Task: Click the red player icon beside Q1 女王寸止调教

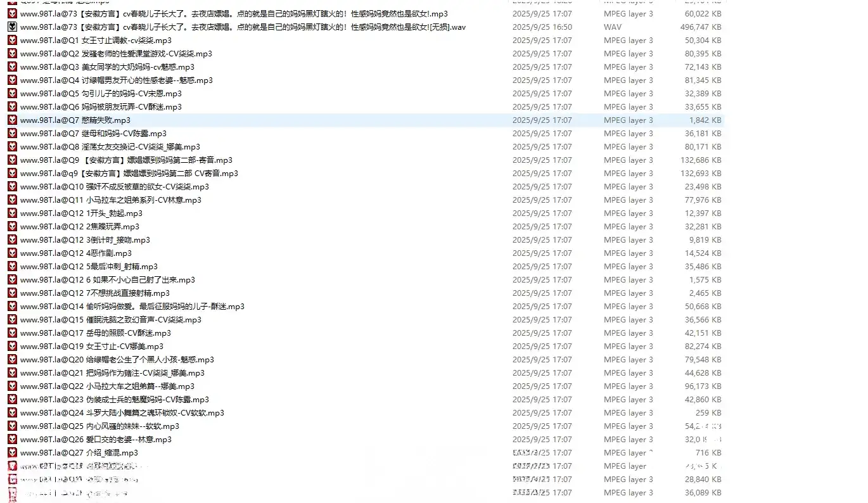Action: click(x=12, y=40)
